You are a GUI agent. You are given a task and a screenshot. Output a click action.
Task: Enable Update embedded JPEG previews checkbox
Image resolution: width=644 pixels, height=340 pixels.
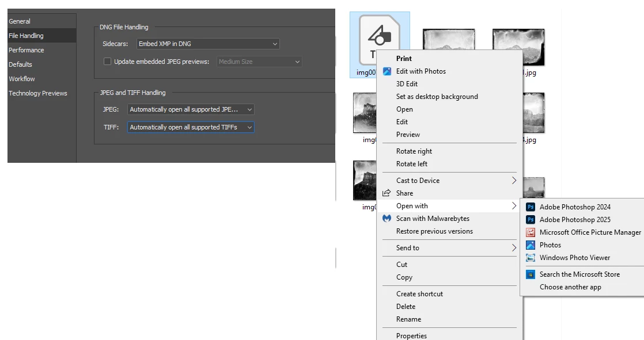(x=107, y=62)
